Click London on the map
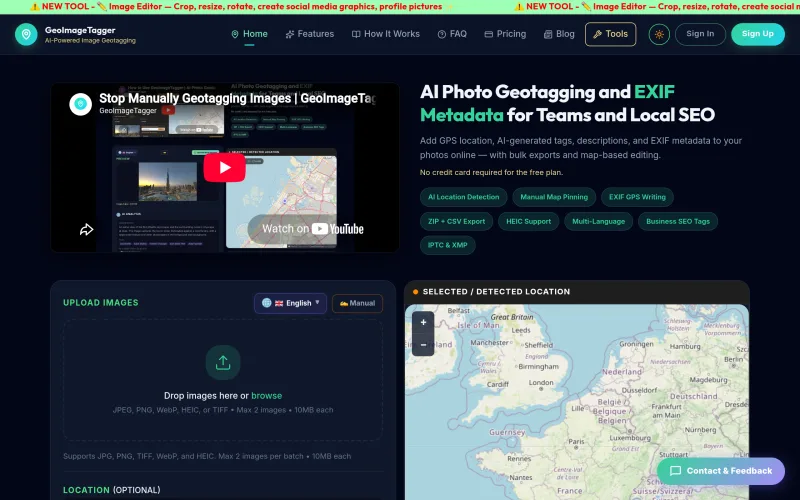Screen dimensions: 800x500 [541, 383]
